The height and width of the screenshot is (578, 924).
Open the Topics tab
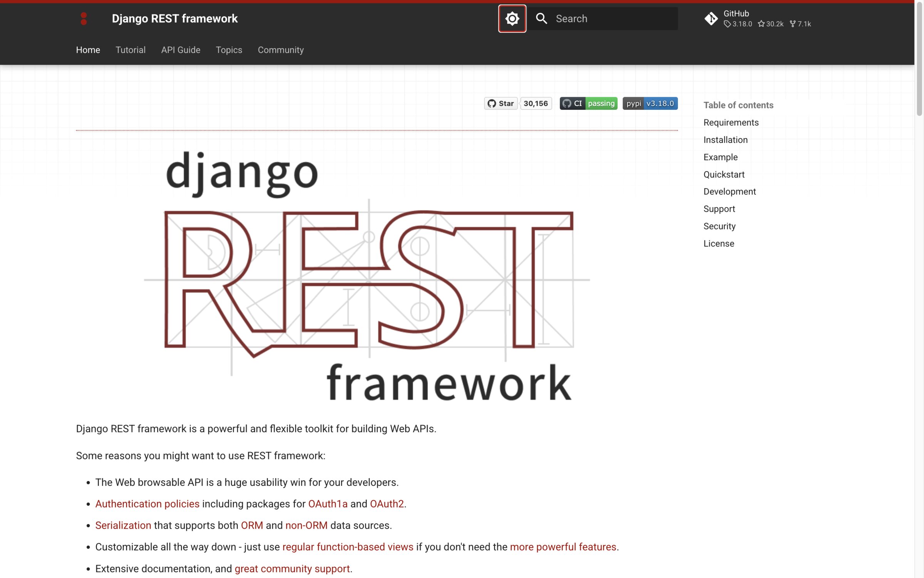pos(229,50)
